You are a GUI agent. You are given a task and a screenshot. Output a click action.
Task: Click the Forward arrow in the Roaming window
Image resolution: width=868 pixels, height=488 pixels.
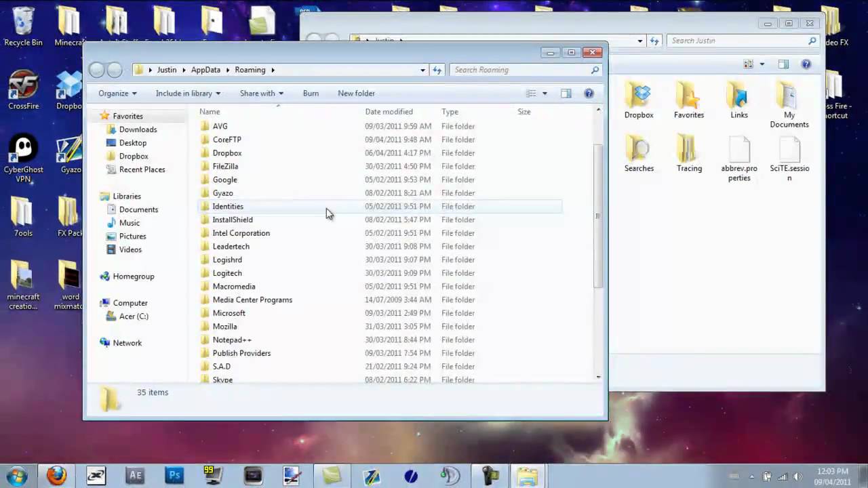tap(115, 70)
